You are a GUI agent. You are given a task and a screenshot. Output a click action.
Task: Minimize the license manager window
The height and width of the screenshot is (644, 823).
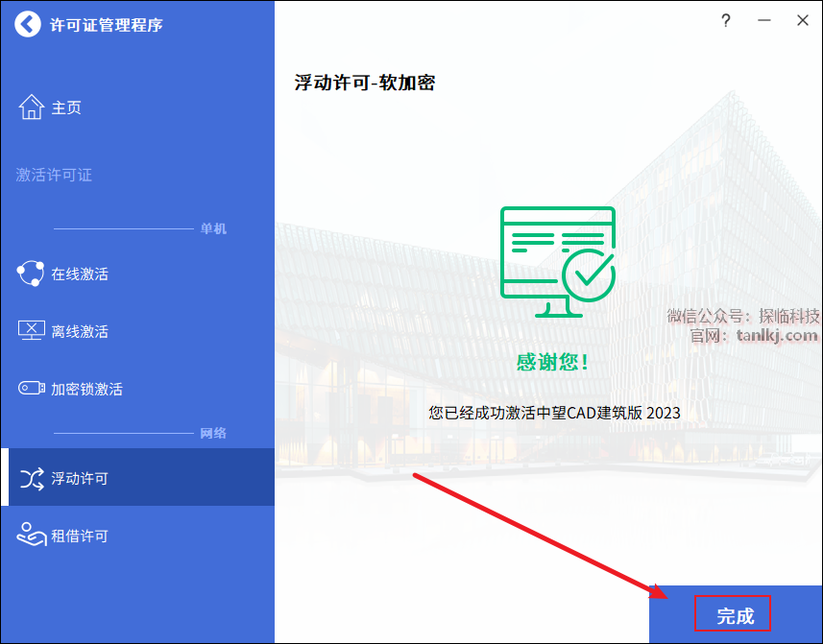(764, 20)
